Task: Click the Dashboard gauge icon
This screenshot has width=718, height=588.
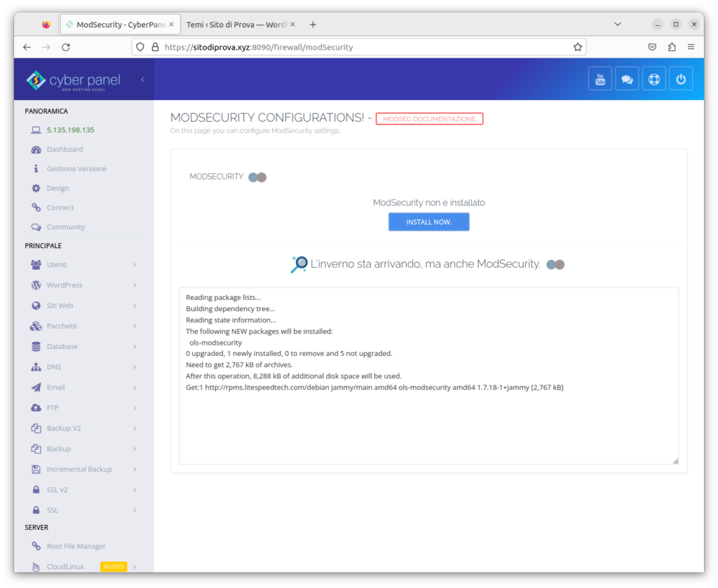Action: 36,150
